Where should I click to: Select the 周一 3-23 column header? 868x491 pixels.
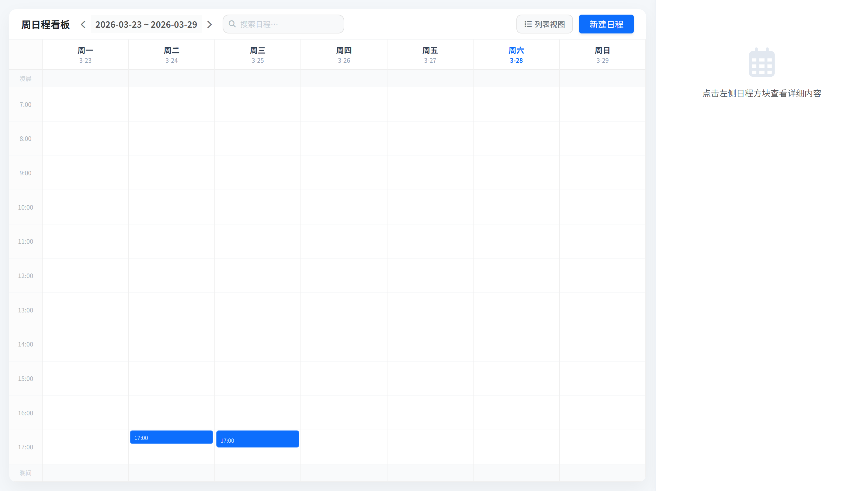pos(85,55)
